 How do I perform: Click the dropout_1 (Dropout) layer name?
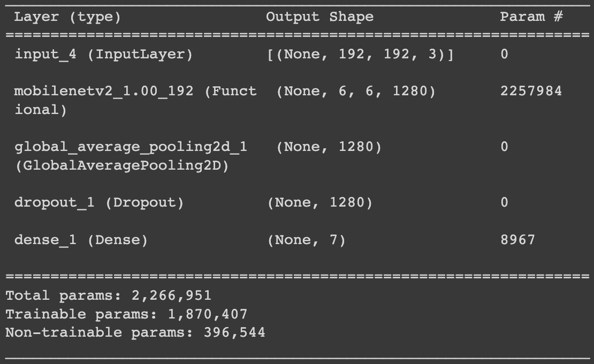[99, 202]
